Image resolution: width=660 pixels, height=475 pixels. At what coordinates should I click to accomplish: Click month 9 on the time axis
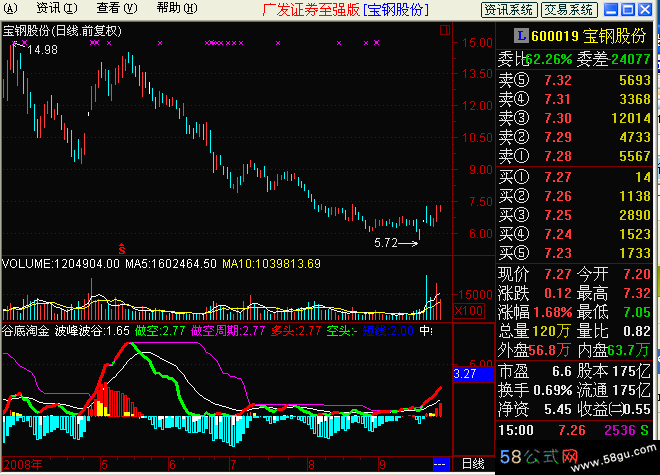point(382,464)
